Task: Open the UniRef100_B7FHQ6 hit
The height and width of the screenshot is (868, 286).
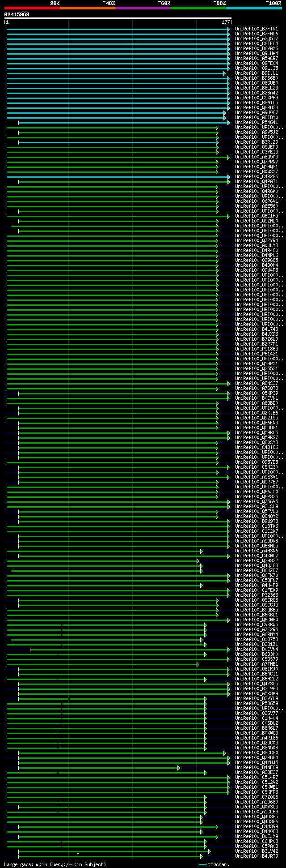Action: point(257,34)
